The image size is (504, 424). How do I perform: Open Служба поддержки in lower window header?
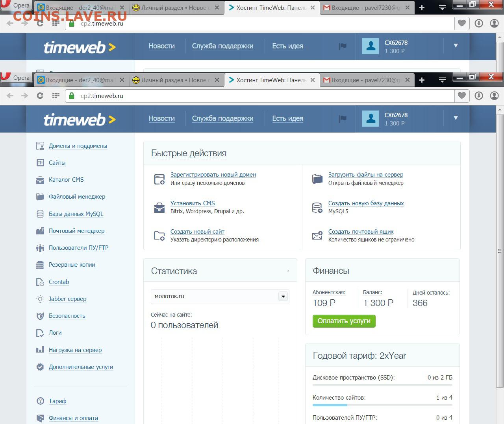[x=223, y=118]
